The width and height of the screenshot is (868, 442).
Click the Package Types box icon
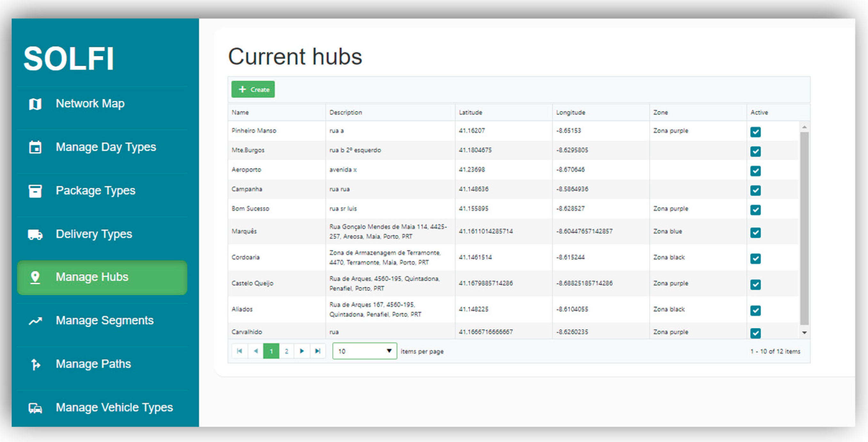35,191
